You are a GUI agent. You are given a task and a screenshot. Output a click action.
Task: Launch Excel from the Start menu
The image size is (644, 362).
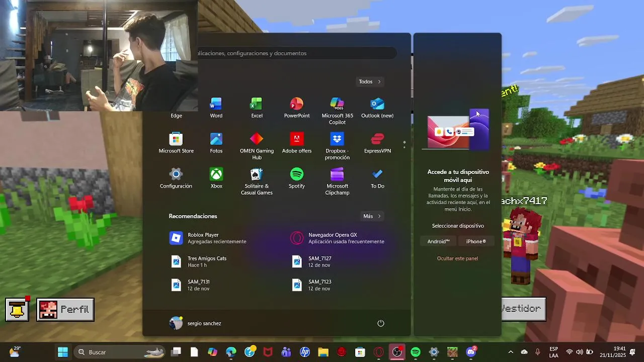257,108
